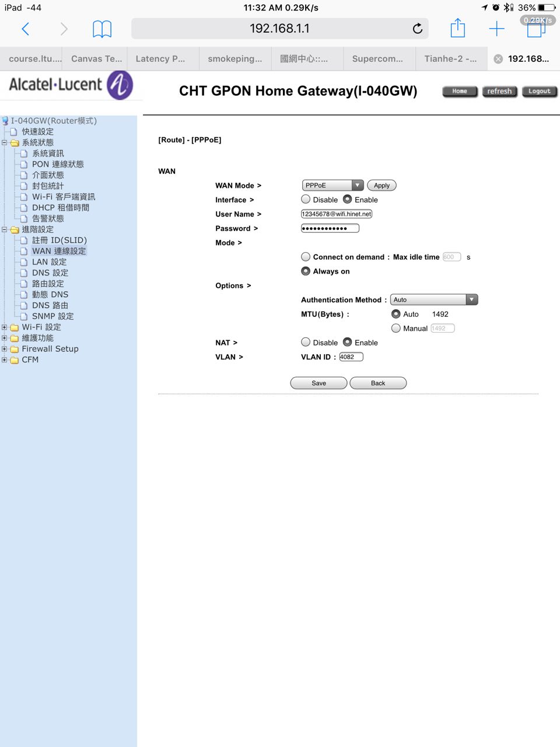
Task: Click the Logout button
Action: click(x=540, y=91)
